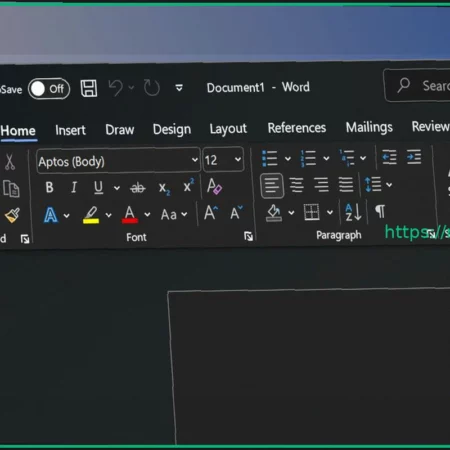Open Customize Quick Access Toolbar dropdown
The image size is (450, 450).
point(179,88)
